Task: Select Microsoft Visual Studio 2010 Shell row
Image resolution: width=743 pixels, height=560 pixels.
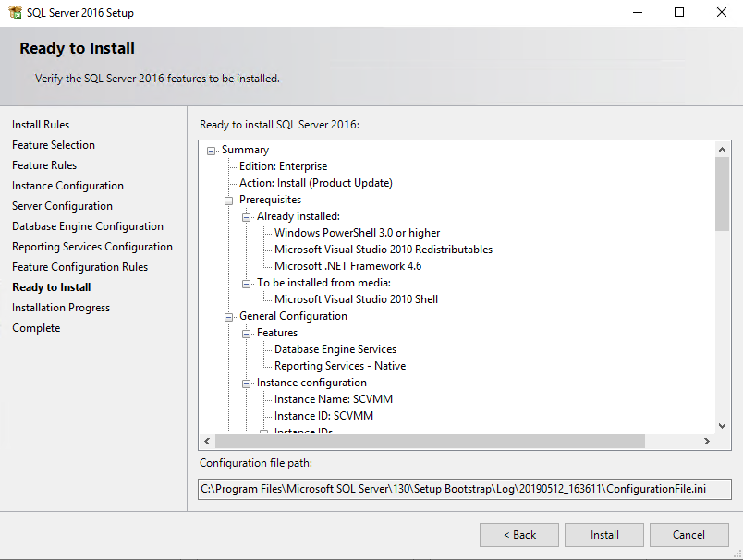Action: pos(356,299)
